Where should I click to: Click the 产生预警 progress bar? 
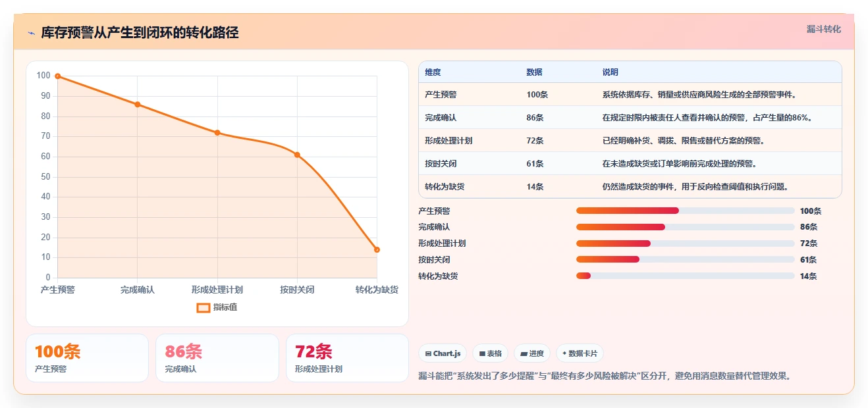coord(685,211)
